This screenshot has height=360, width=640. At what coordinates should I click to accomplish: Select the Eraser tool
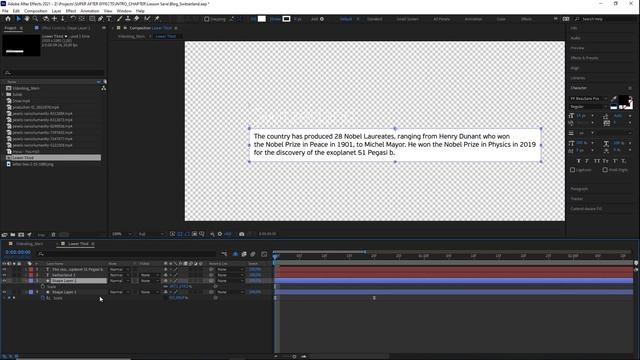pos(136,19)
